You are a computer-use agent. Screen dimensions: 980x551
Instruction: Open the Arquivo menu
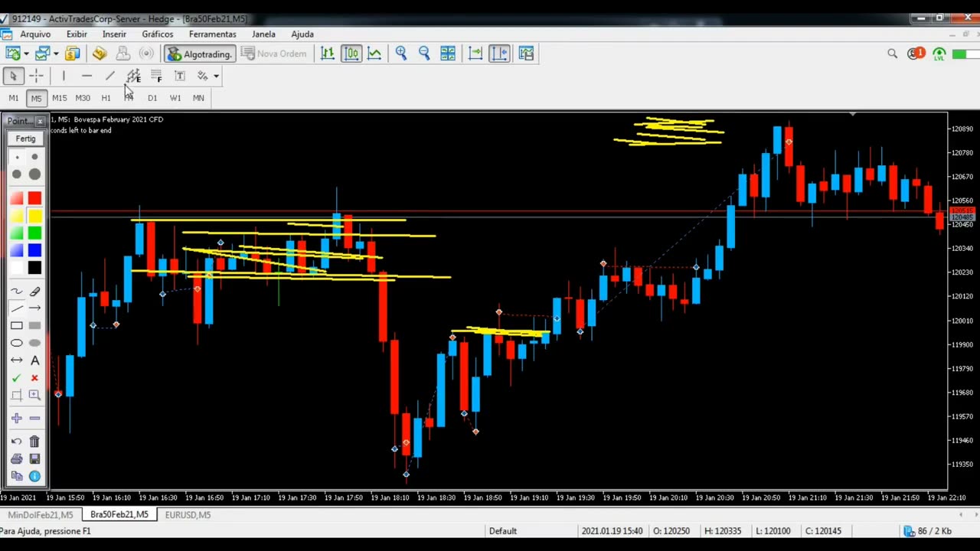pos(35,34)
